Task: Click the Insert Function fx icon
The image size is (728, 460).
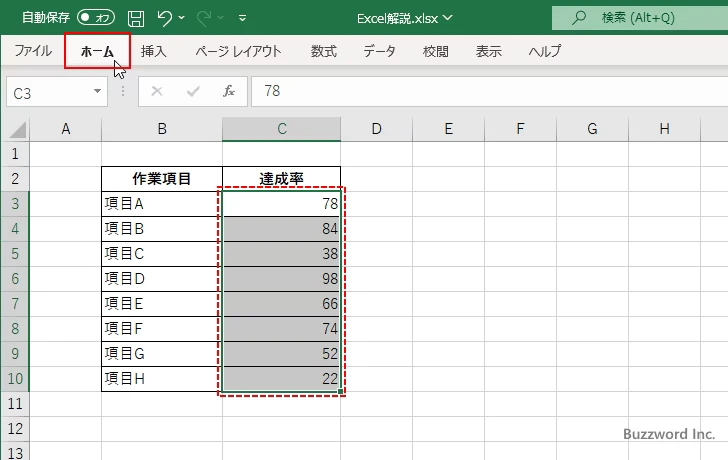Action: click(x=229, y=91)
